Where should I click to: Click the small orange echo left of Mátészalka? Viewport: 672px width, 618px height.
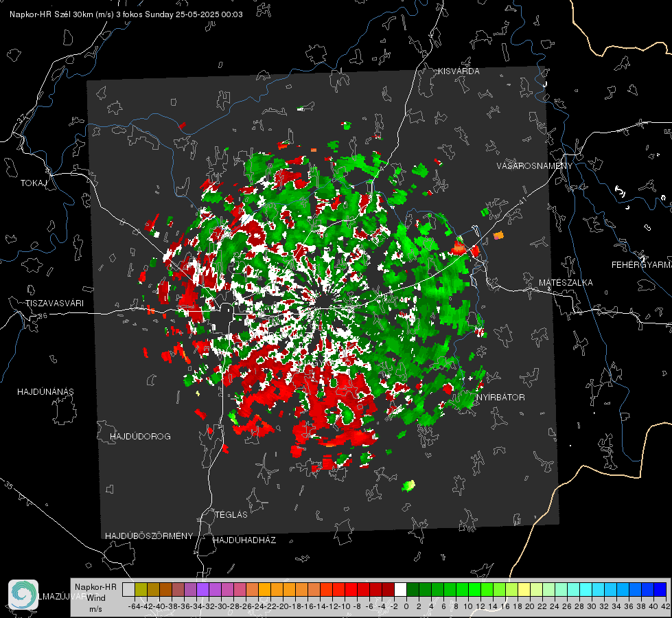[x=498, y=235]
